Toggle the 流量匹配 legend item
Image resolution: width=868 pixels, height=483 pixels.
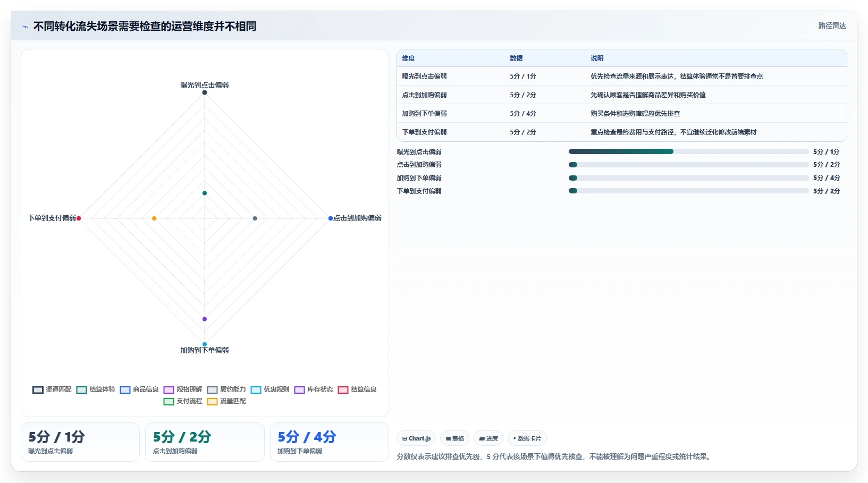(226, 401)
